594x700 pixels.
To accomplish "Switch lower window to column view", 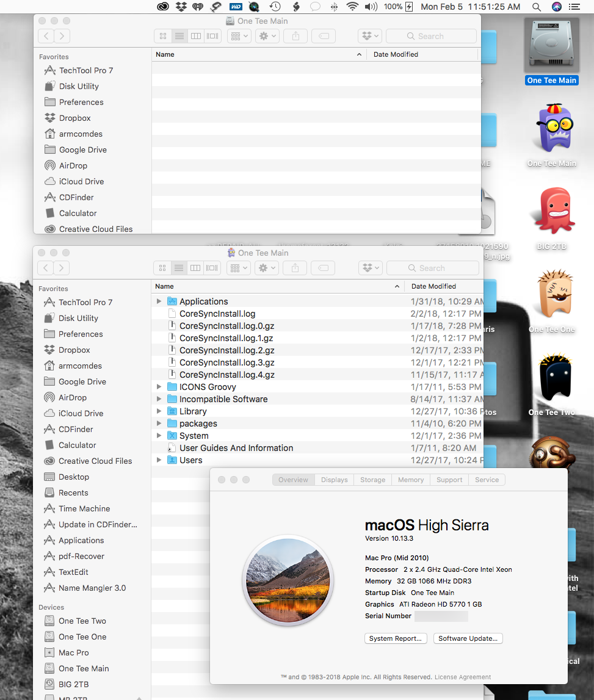I will pyautogui.click(x=195, y=268).
